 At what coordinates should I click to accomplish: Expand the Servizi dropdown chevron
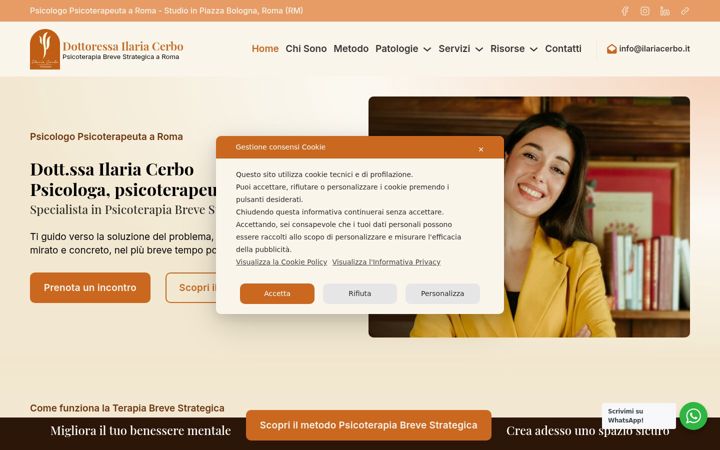[x=479, y=49]
